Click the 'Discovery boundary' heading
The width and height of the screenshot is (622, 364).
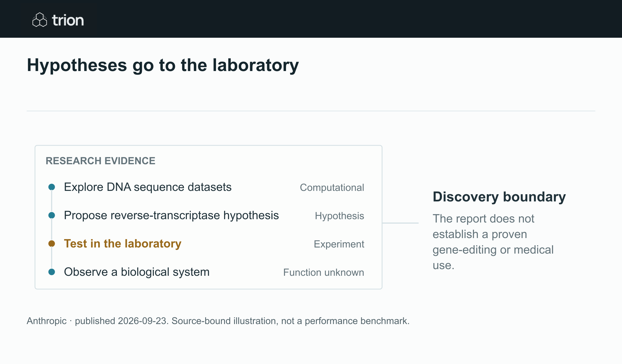499,197
